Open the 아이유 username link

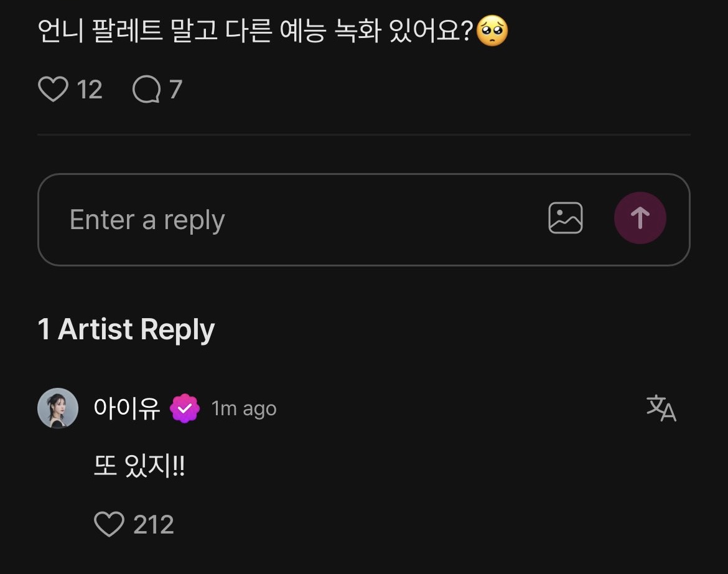(127, 408)
